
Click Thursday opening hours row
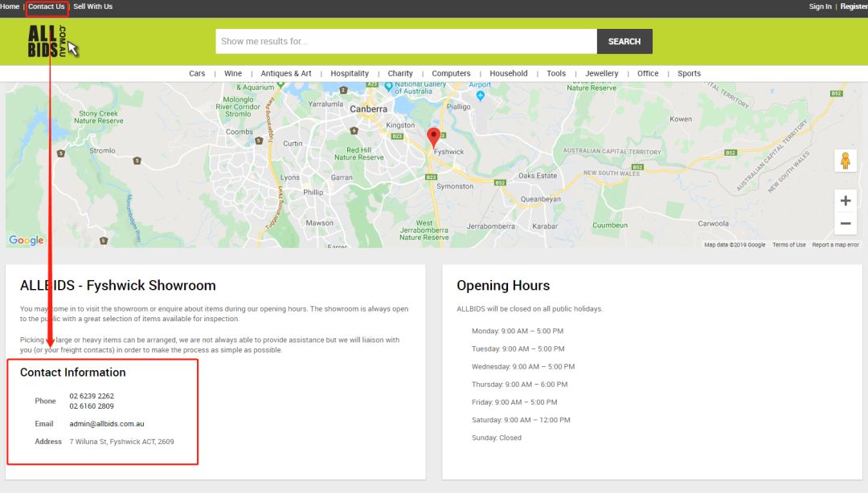(520, 384)
